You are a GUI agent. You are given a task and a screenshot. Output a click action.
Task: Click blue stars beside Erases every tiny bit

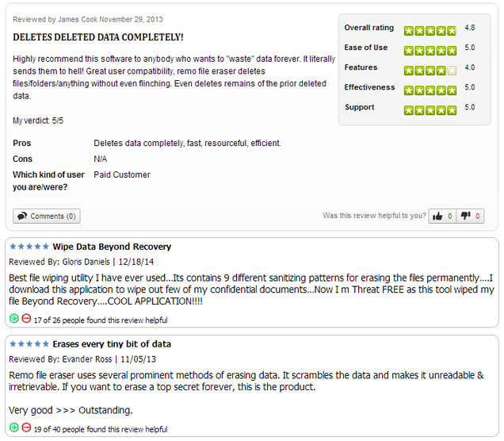[29, 344]
